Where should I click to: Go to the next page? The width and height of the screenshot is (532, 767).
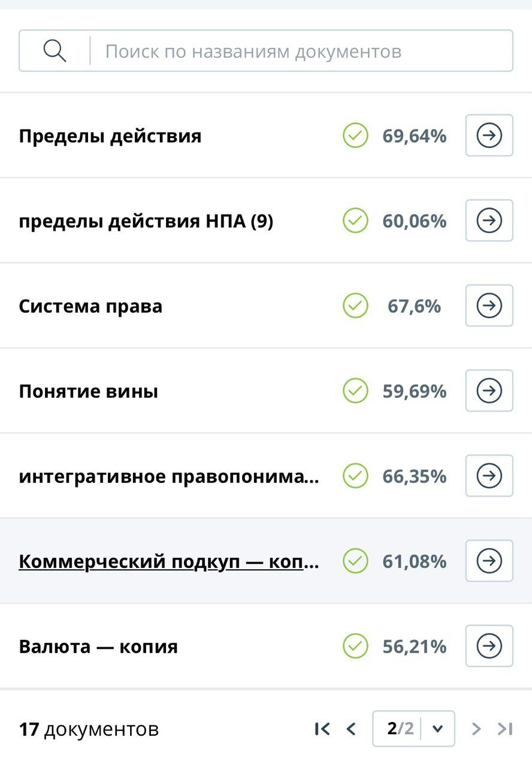476,729
